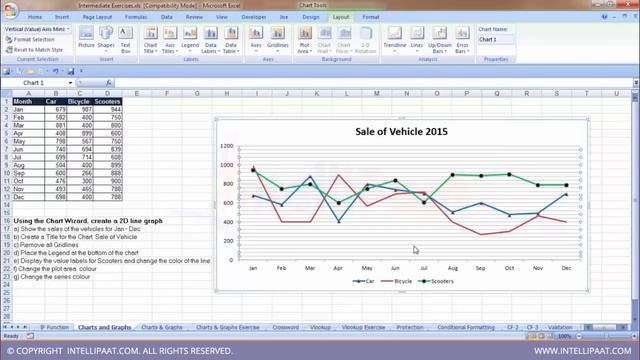The width and height of the screenshot is (640, 360).
Task: Click the Save icon in quick toolbar
Action: coord(71,71)
